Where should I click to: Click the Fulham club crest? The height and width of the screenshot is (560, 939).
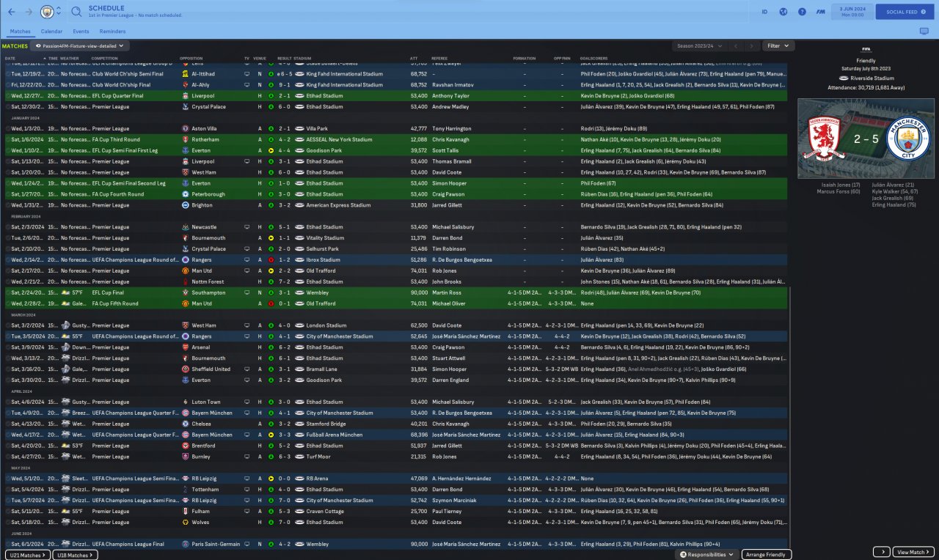click(x=185, y=512)
